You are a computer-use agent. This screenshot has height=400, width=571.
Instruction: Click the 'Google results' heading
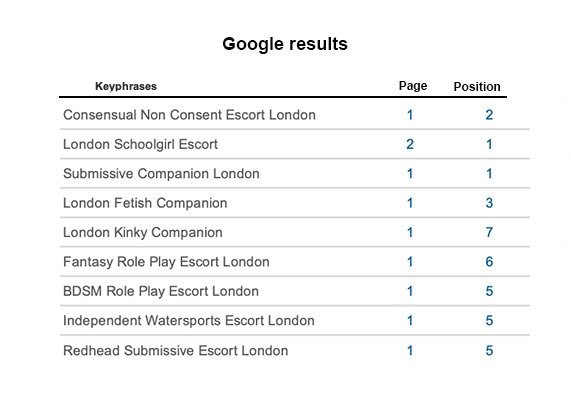[285, 44]
